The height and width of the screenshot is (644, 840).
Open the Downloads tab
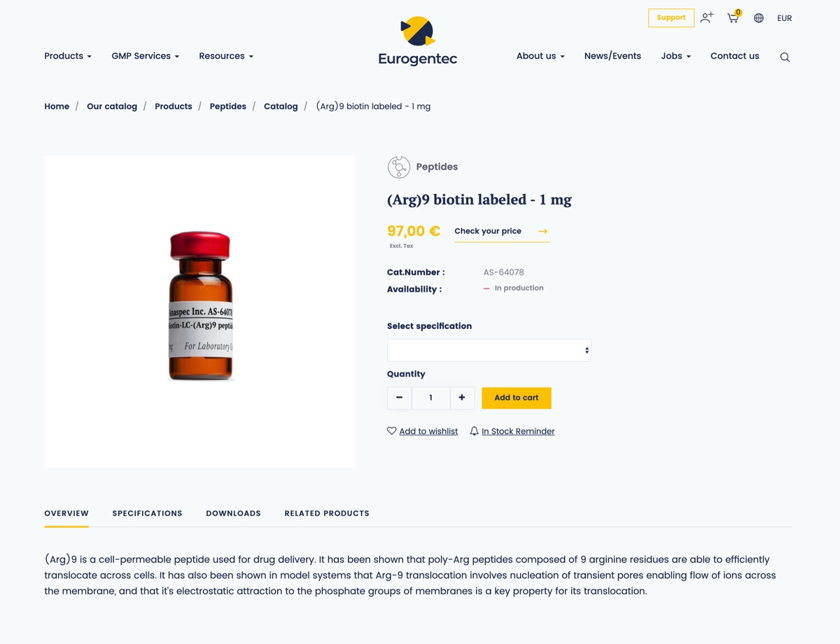233,513
